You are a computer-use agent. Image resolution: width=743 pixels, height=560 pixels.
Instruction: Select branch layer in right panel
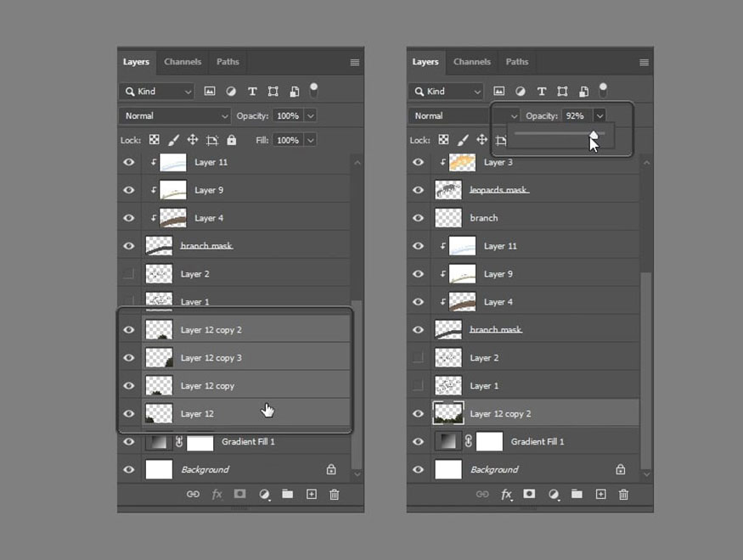pos(524,218)
